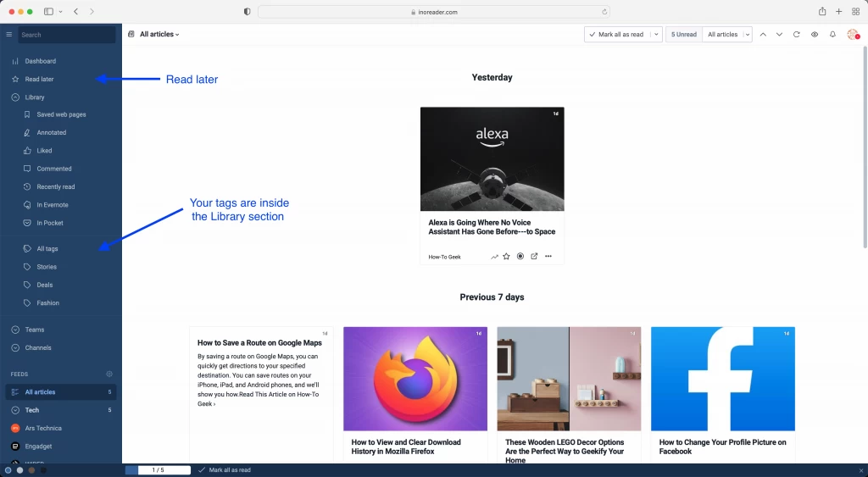Open the Alexa article thumbnail
The height and width of the screenshot is (477, 868).
[492, 159]
